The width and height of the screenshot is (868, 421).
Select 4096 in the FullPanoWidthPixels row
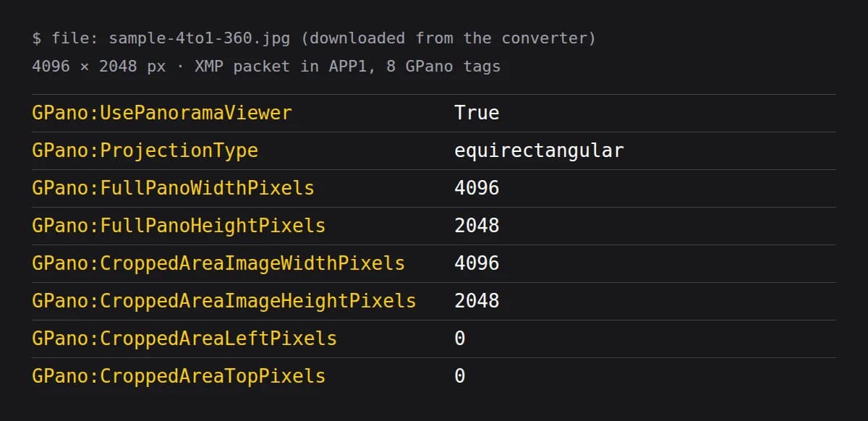(x=477, y=188)
